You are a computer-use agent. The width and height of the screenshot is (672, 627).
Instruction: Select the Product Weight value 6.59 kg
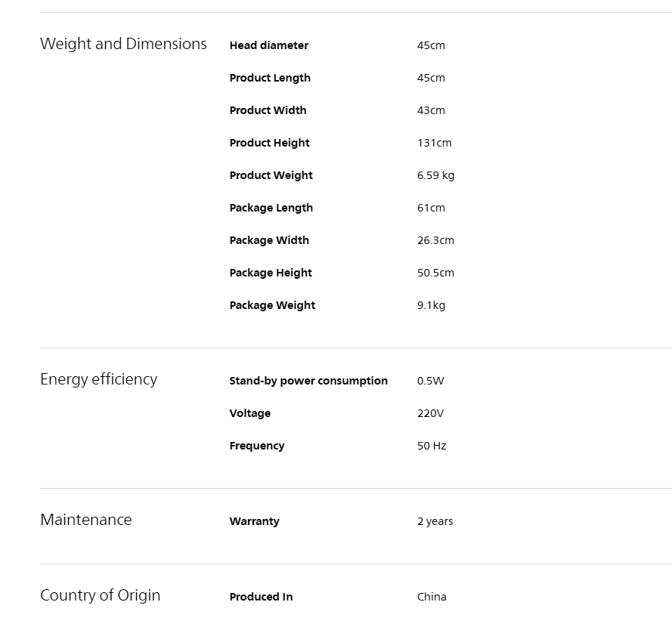click(435, 175)
